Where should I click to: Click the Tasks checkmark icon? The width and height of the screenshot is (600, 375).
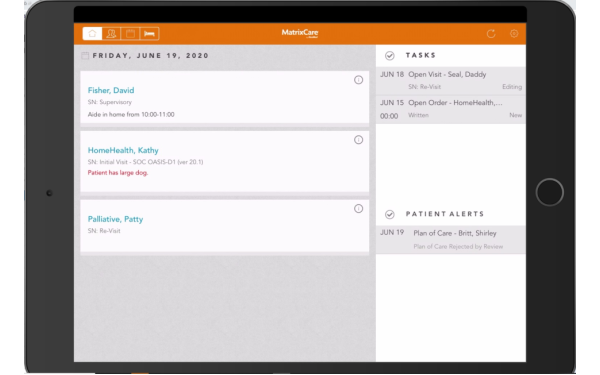pos(390,56)
